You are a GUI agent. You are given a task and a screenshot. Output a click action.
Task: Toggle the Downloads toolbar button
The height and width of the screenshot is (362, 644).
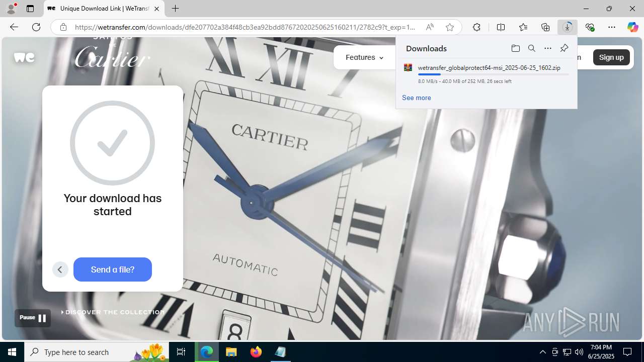pyautogui.click(x=568, y=27)
